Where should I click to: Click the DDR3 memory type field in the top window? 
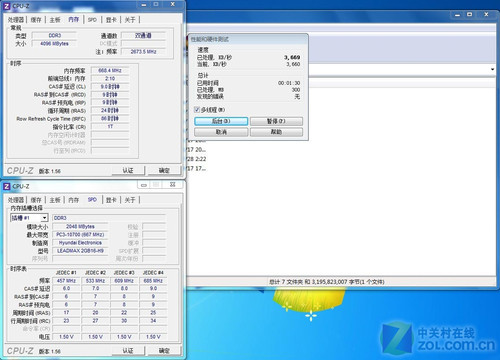pos(55,35)
